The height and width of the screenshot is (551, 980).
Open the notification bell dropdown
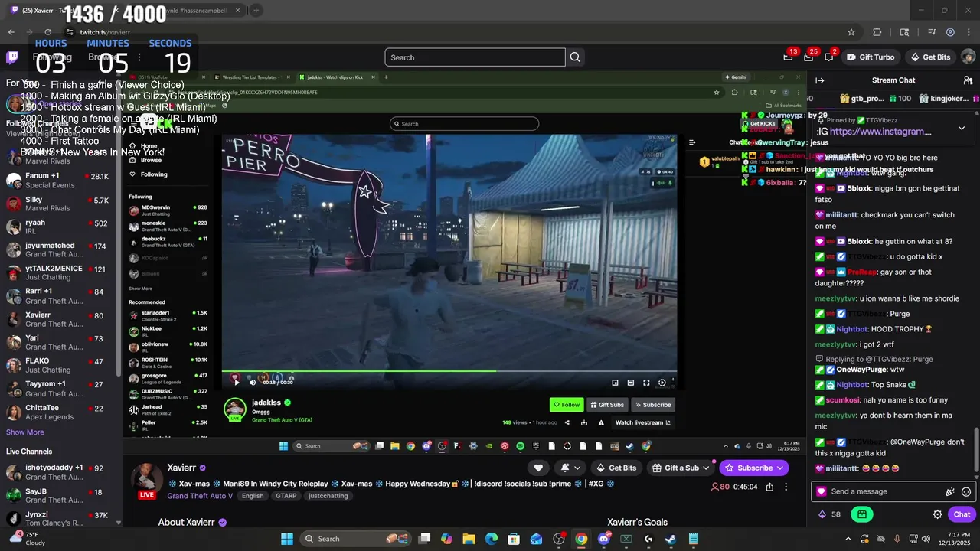[x=570, y=468]
